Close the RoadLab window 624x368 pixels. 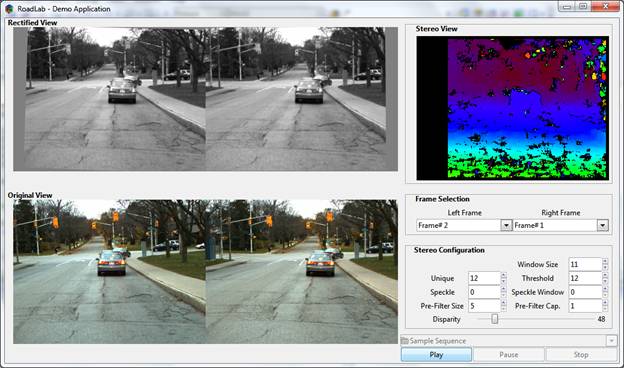[605, 6]
